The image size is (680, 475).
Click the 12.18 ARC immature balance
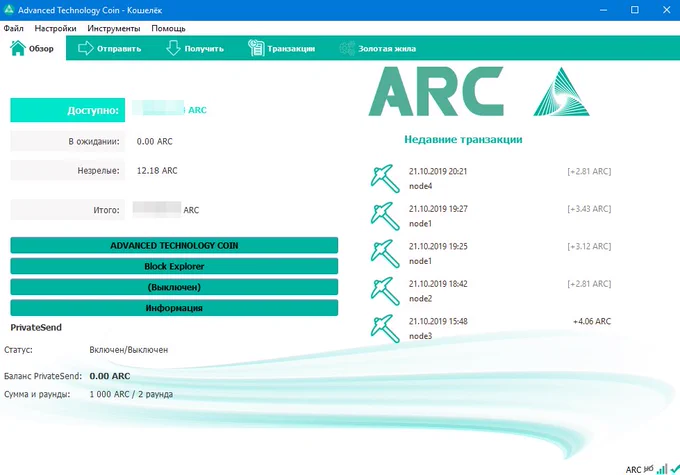157,170
